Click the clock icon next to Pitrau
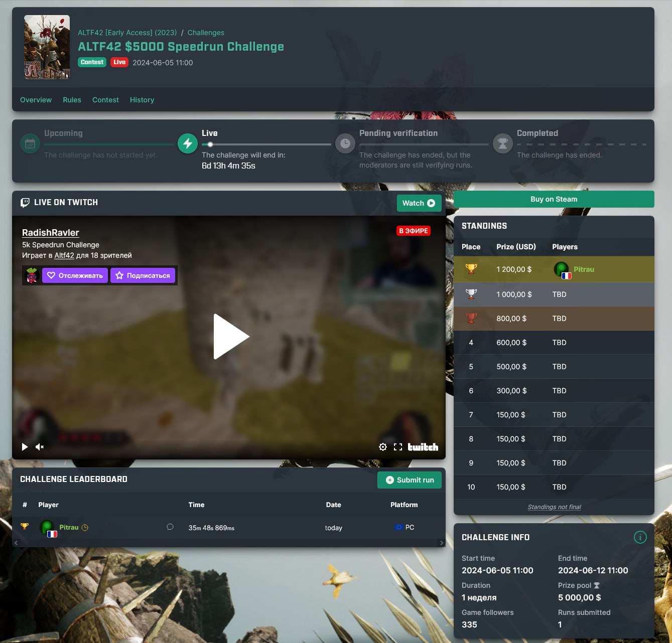This screenshot has height=643, width=672. (85, 528)
